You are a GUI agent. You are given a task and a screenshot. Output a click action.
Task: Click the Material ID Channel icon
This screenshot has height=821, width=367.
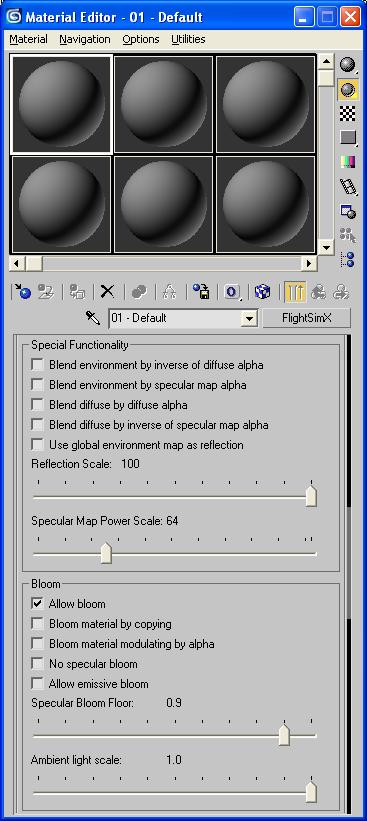click(x=231, y=292)
